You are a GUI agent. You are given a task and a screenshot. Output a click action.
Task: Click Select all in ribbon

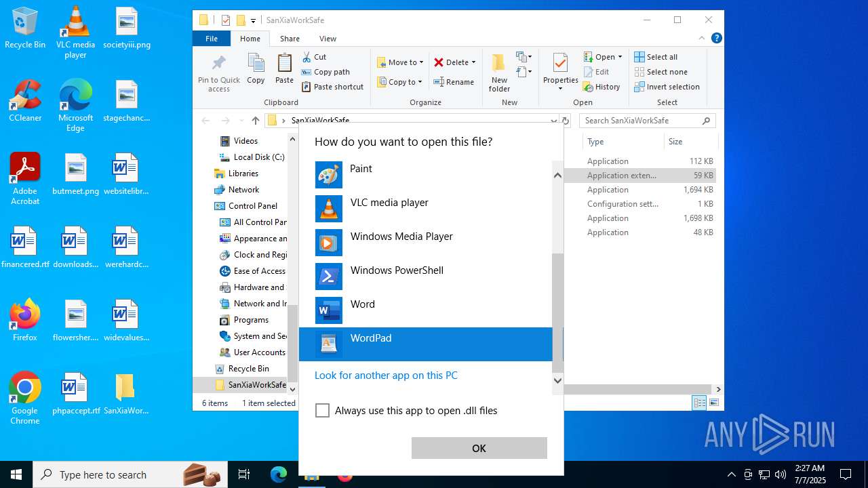coord(656,57)
